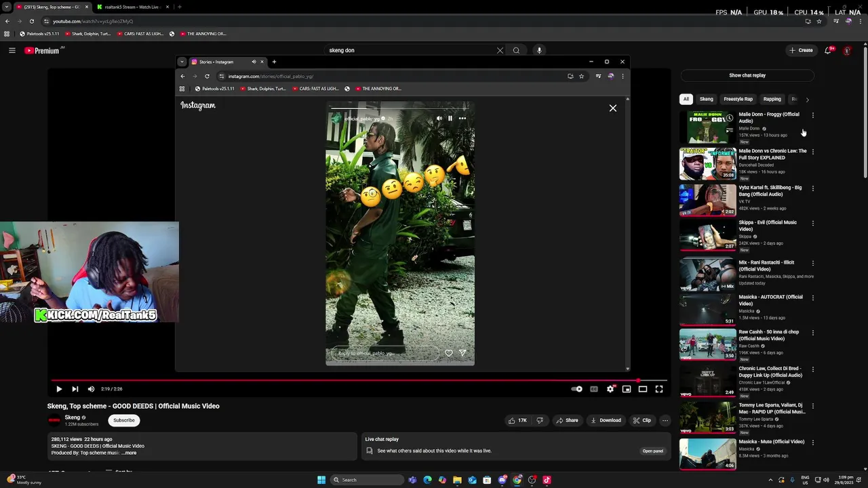Toggle subtitles/closed captions in player
This screenshot has width=868, height=488.
[x=594, y=389]
